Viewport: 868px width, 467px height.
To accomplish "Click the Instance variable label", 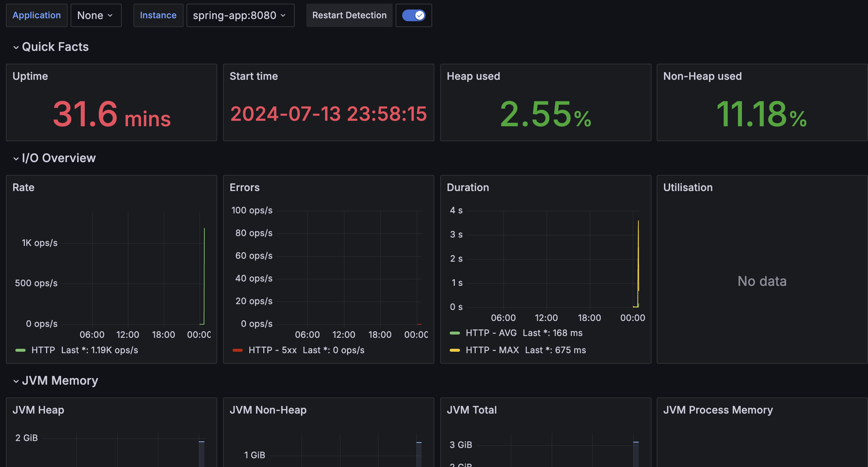I will tap(158, 15).
